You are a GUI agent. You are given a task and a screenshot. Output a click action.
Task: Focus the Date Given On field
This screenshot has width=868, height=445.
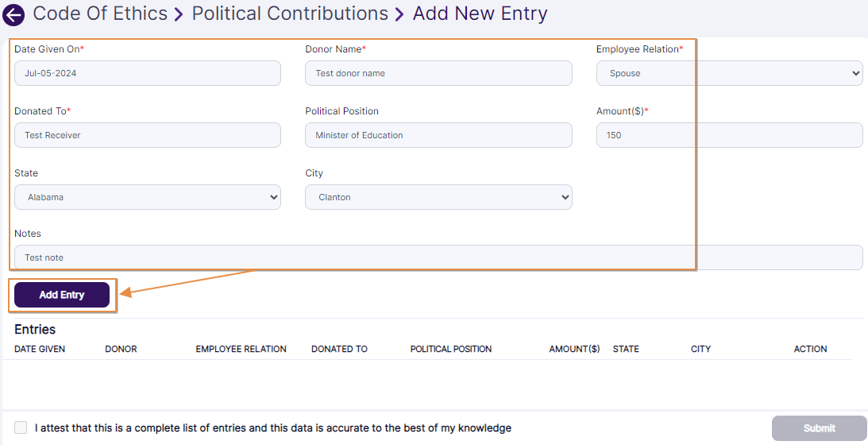[x=148, y=73]
